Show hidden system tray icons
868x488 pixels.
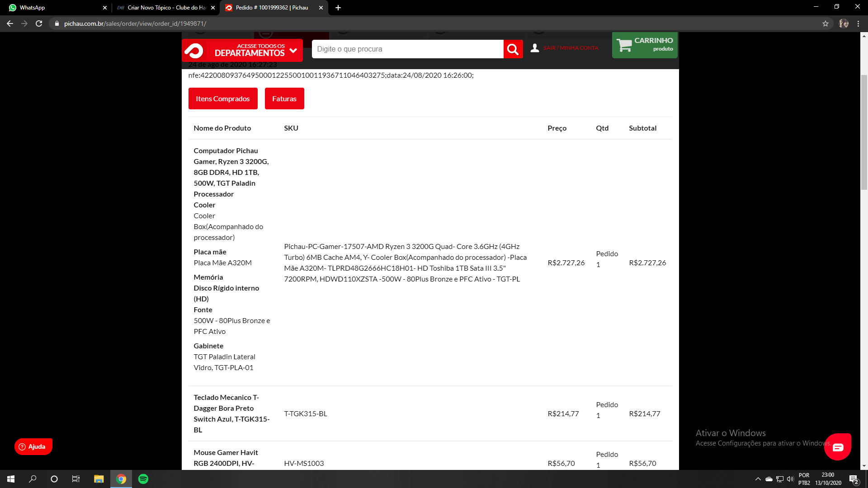[x=758, y=479]
